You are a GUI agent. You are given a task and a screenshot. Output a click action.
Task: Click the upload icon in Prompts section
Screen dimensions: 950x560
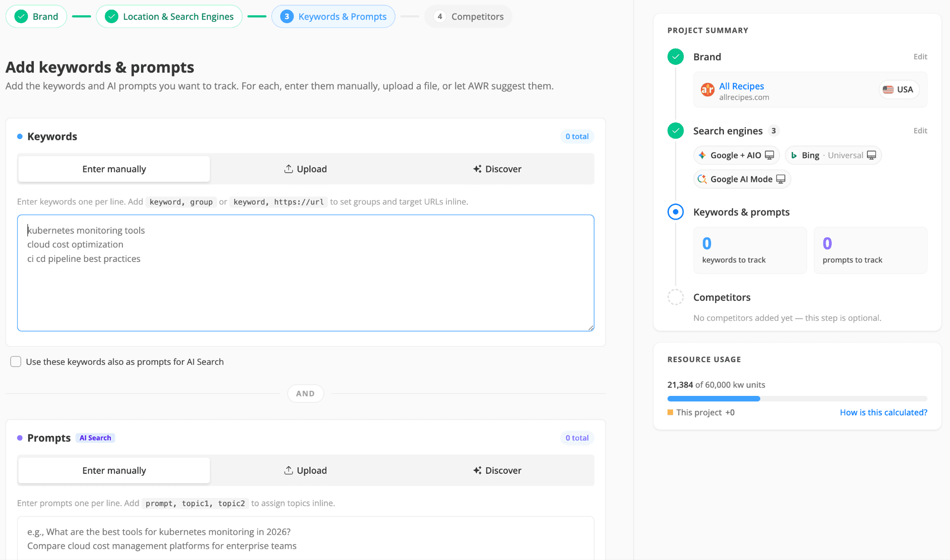coord(289,470)
